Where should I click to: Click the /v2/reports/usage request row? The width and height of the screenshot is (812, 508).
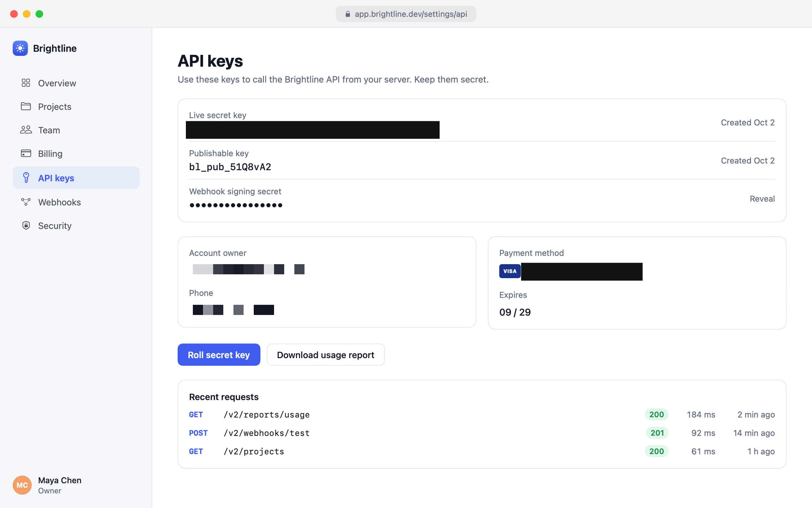click(482, 414)
